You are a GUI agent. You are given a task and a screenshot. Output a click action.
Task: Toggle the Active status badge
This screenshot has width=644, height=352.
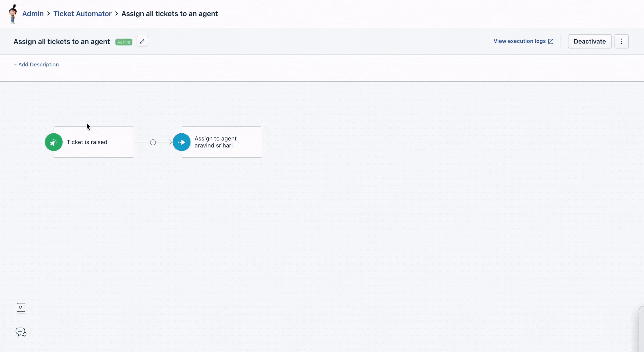pos(123,42)
